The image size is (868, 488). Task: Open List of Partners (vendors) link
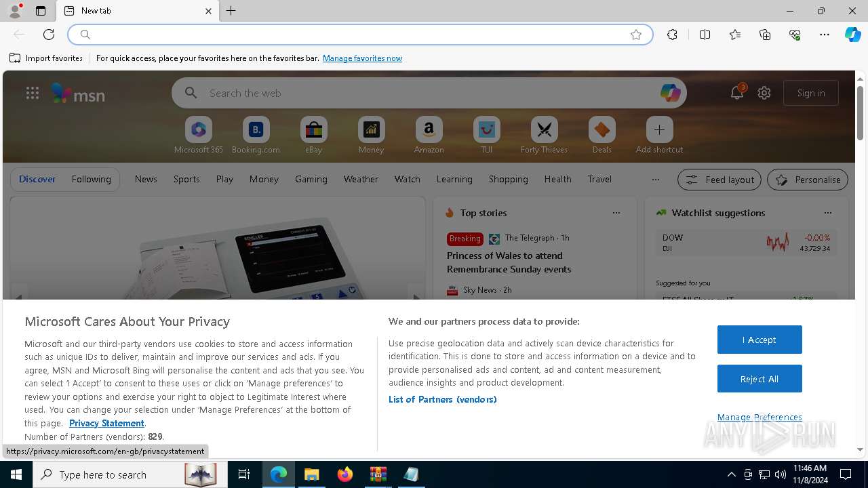click(x=443, y=399)
